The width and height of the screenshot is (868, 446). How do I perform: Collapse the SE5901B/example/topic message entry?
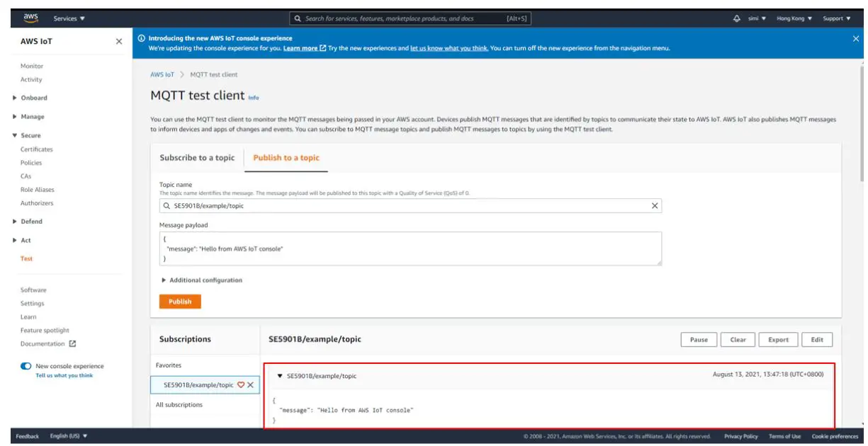[x=280, y=376]
